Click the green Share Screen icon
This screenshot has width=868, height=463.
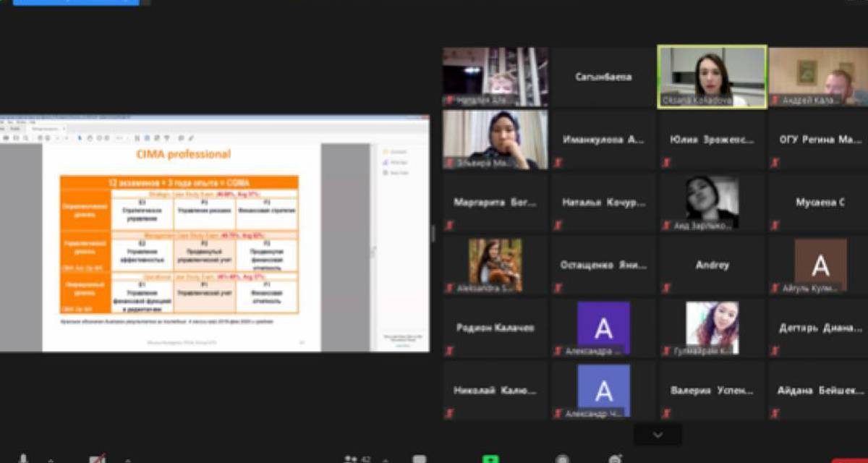click(x=491, y=459)
